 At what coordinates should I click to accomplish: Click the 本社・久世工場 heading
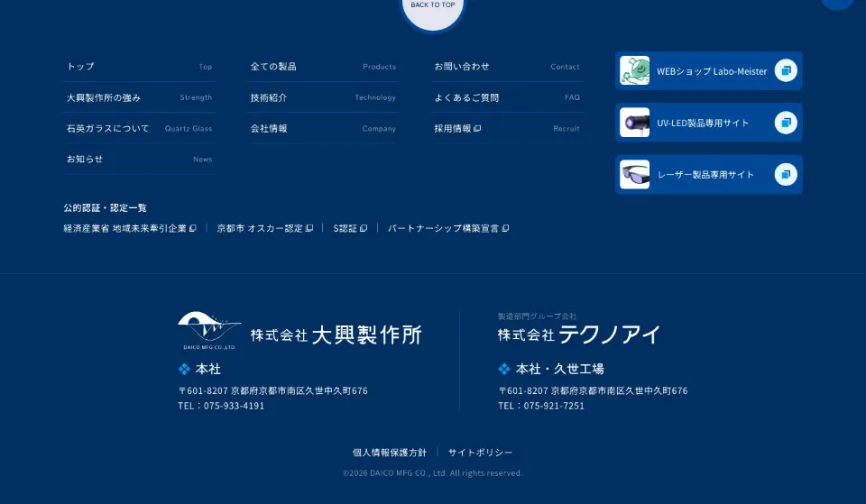[x=559, y=369]
